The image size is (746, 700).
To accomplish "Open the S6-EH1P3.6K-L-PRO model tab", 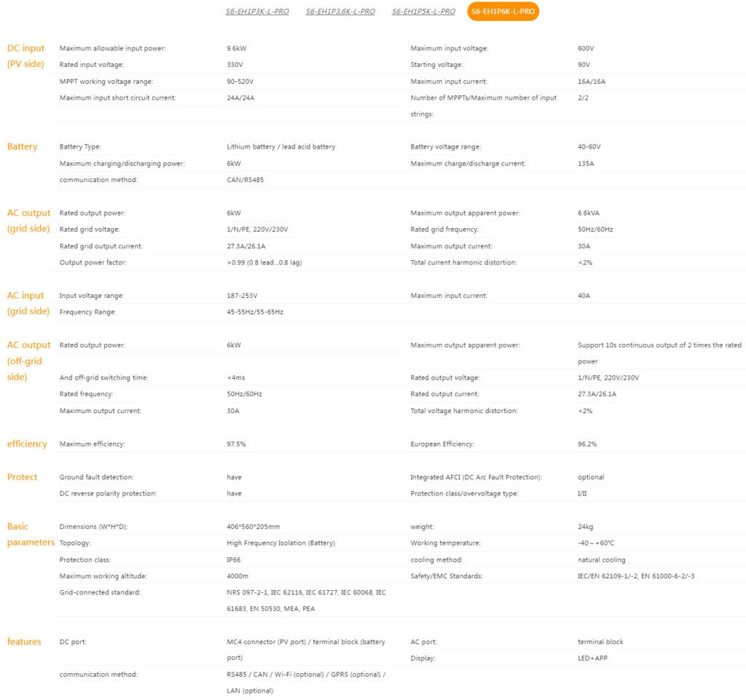I will pos(340,12).
